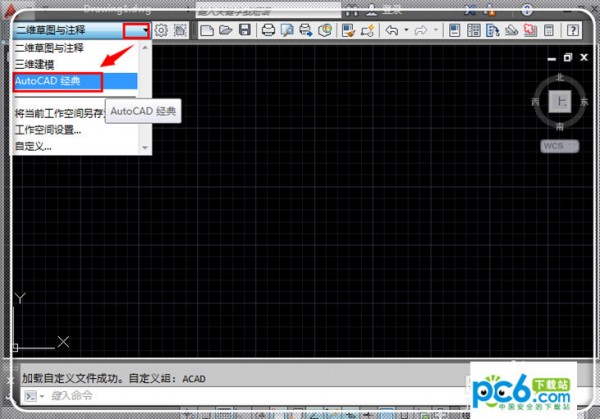
Task: Click the Plot printer icon
Action: 268,31
